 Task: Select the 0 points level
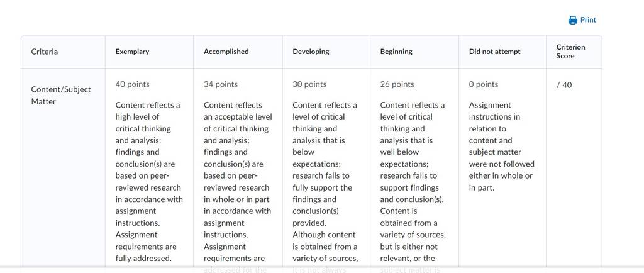tap(484, 84)
